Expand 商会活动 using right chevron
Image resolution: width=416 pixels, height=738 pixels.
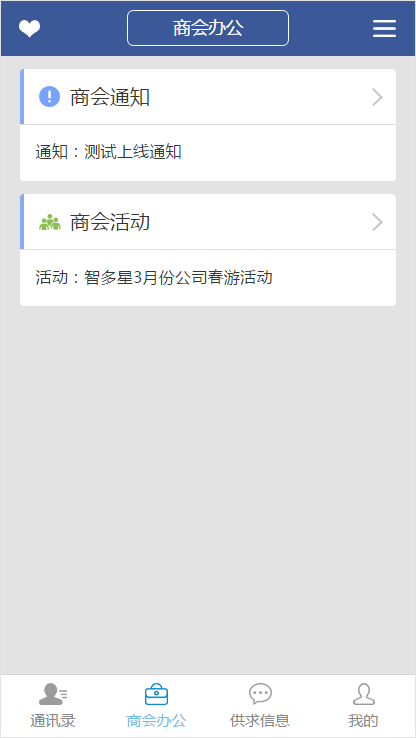[377, 222]
